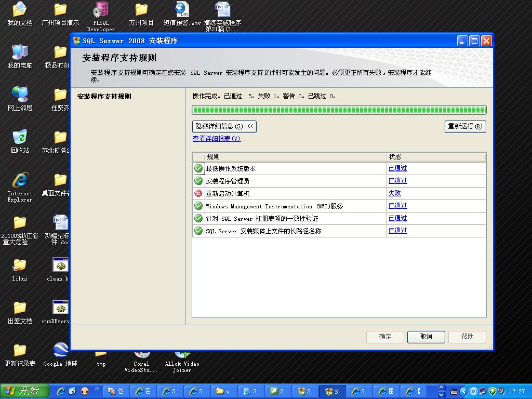Collapse details with 隐藏详细信息 button
This screenshot has height=399, width=532.
[224, 126]
